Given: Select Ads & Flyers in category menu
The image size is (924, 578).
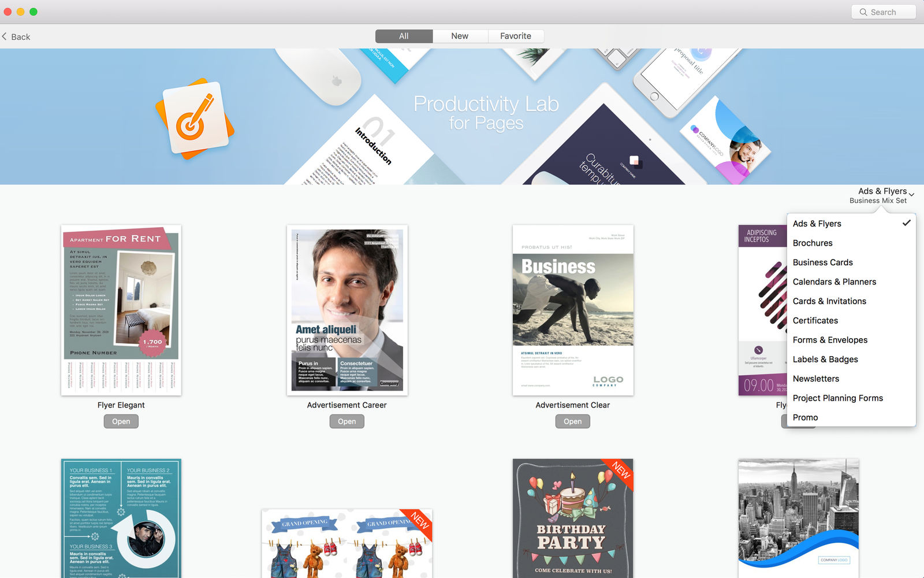Looking at the screenshot, I should pos(851,224).
